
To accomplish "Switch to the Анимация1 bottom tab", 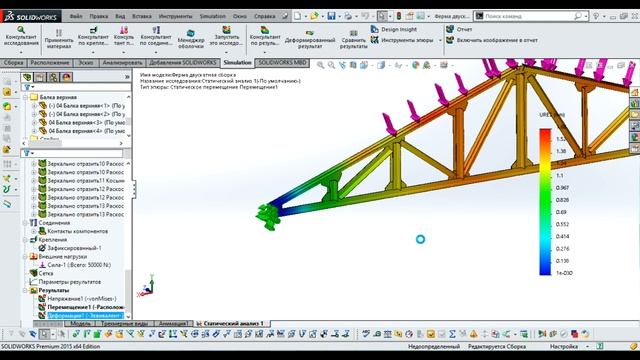I will (173, 323).
